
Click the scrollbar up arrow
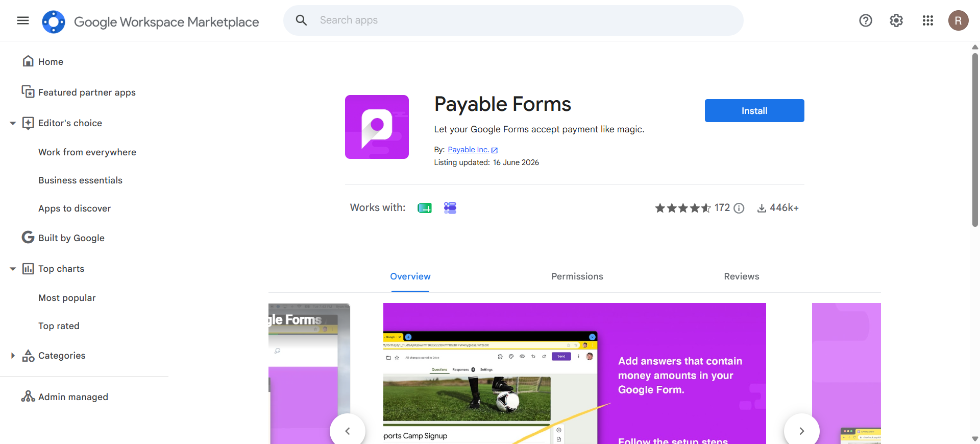point(975,47)
